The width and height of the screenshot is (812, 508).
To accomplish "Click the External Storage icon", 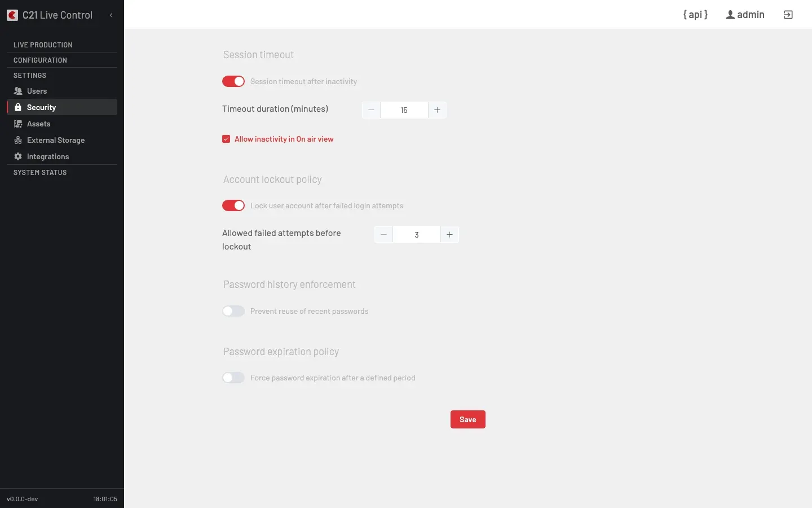I will tap(18, 140).
